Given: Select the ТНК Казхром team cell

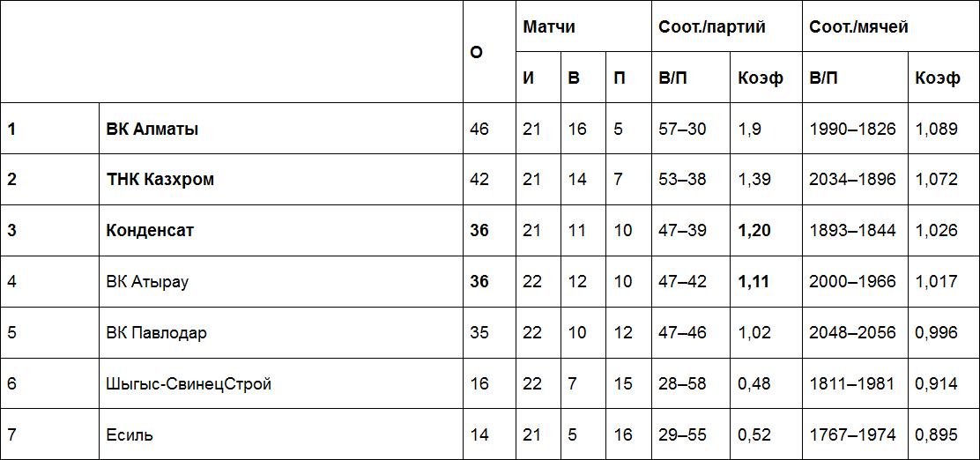Looking at the screenshot, I should click(x=160, y=180).
